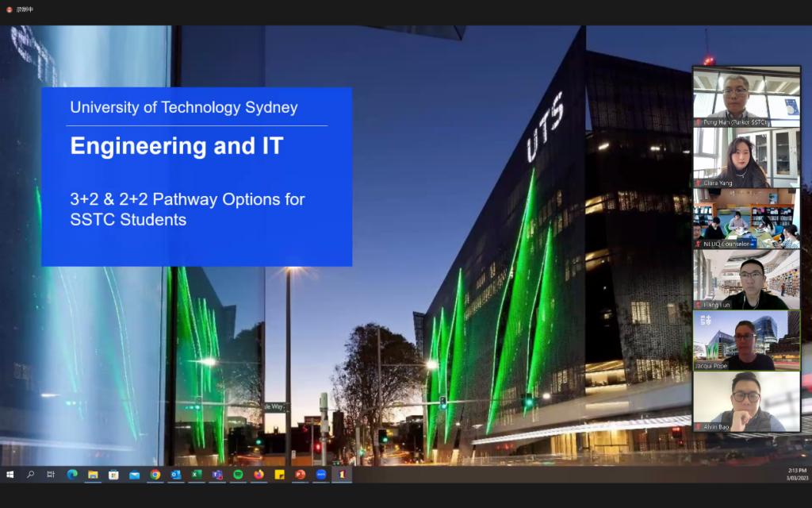
Task: Open Outlook from the taskbar
Action: pos(176,475)
